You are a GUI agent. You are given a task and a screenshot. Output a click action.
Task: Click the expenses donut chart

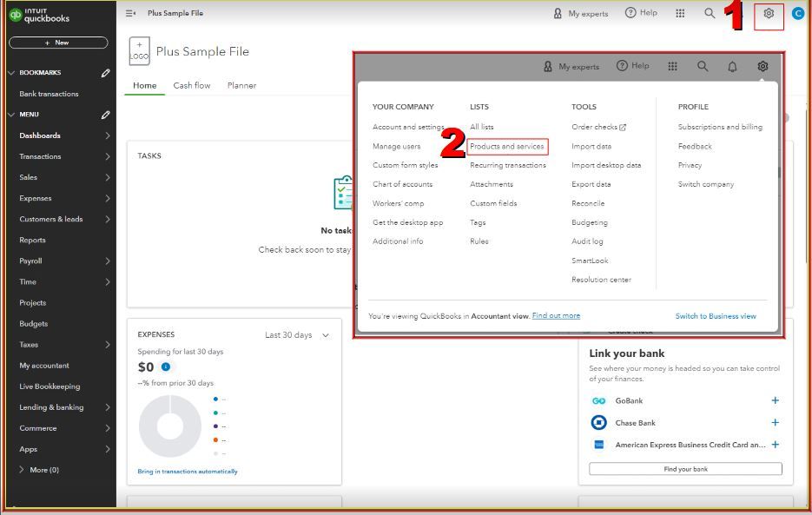coord(170,426)
